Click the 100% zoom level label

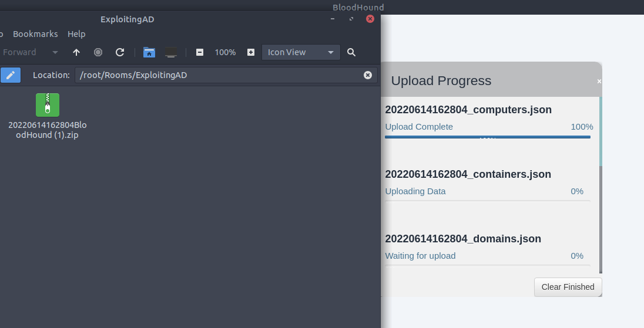coord(225,52)
